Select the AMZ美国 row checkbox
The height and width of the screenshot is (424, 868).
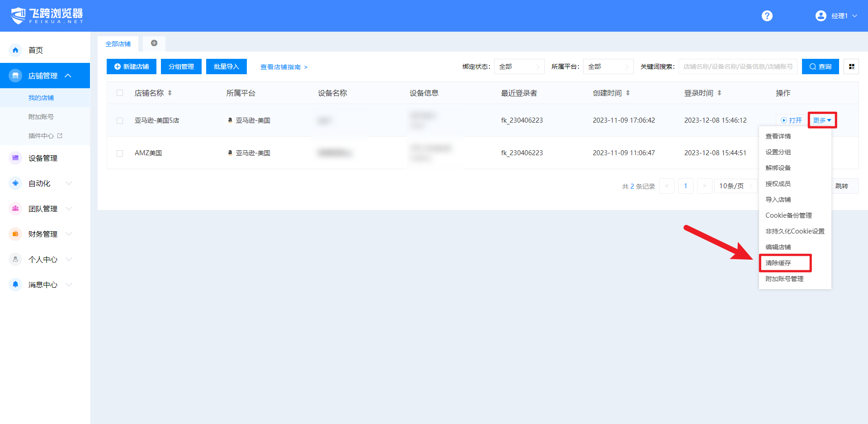click(x=120, y=153)
